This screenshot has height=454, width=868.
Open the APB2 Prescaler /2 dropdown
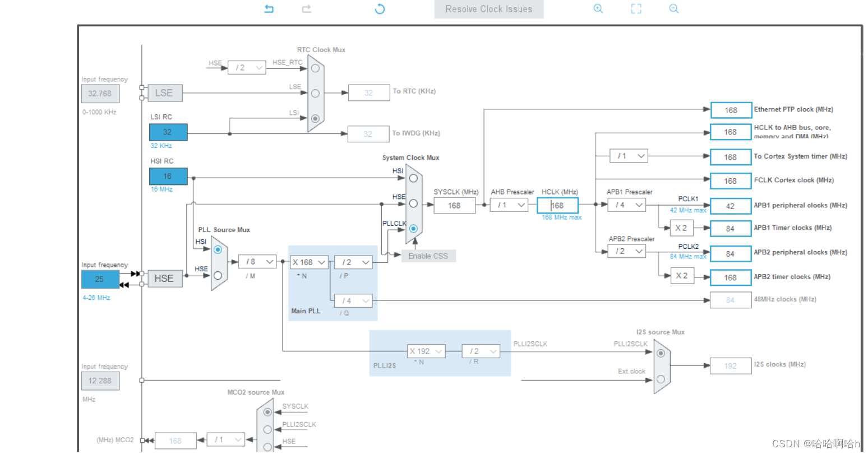point(626,252)
